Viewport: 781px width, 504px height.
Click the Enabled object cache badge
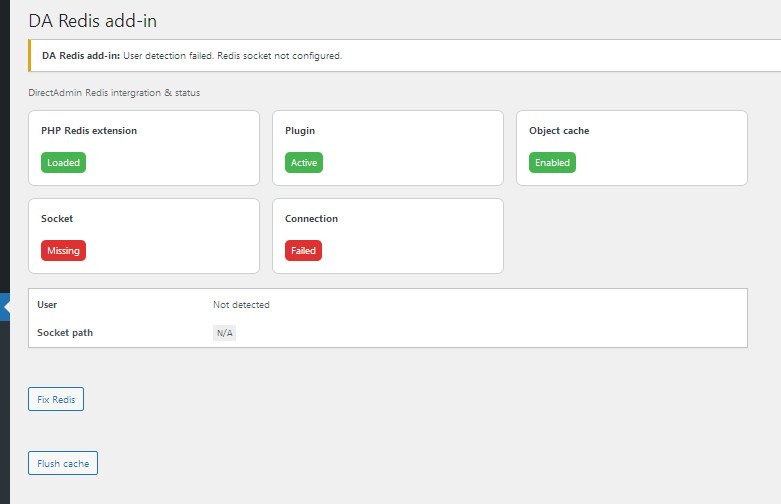tap(552, 162)
